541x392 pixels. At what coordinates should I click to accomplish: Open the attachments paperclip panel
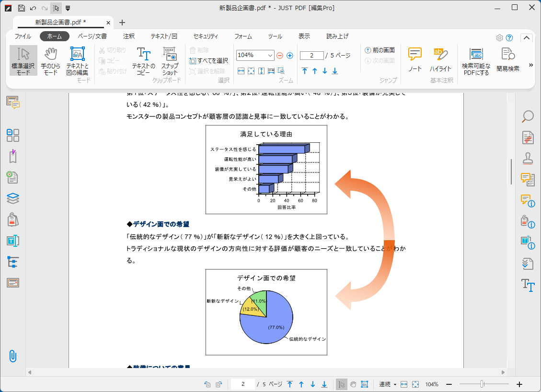[13, 356]
